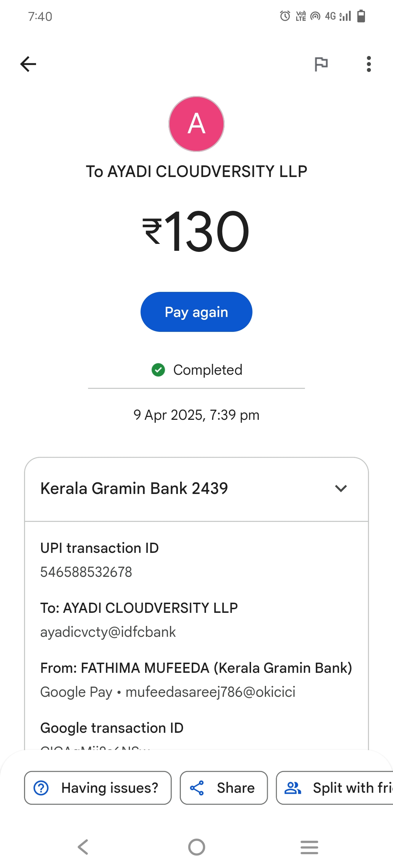Viewport: 393px width, 868px height.
Task: Tap the green Completed checkmark icon
Action: [158, 370]
